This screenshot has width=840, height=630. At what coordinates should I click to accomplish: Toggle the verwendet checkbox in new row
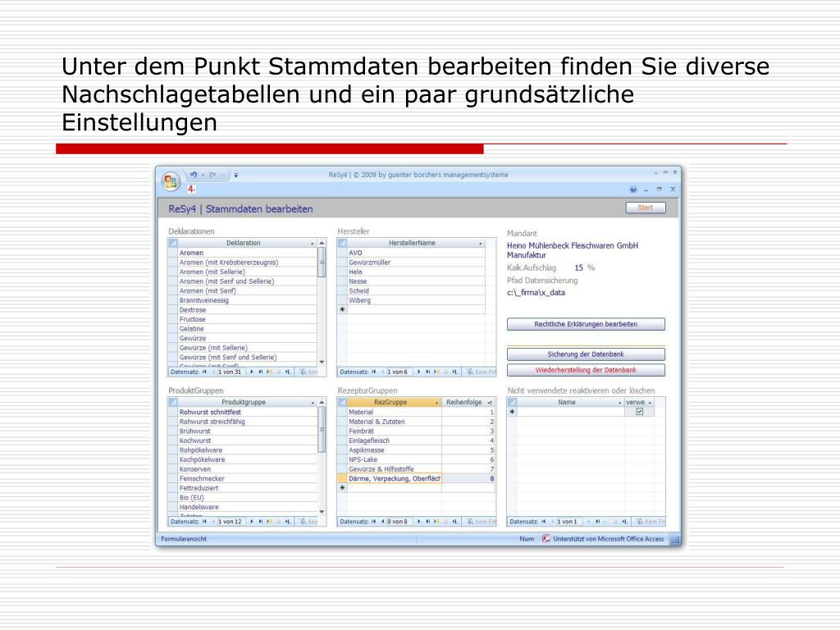[x=639, y=412]
